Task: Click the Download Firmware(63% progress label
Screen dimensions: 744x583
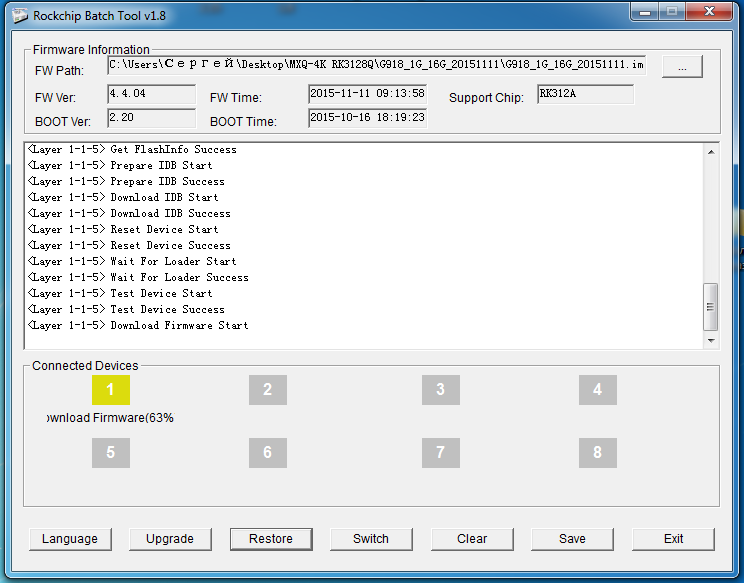Action: (111, 418)
